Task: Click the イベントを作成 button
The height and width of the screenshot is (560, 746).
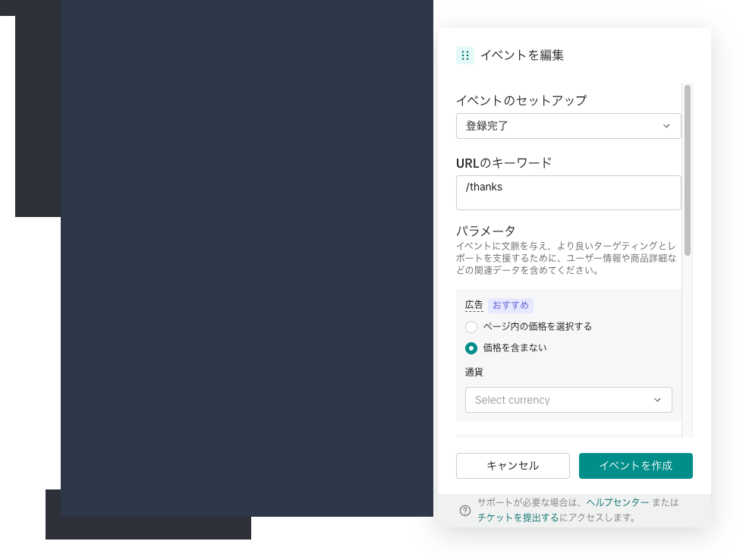Action: point(635,466)
